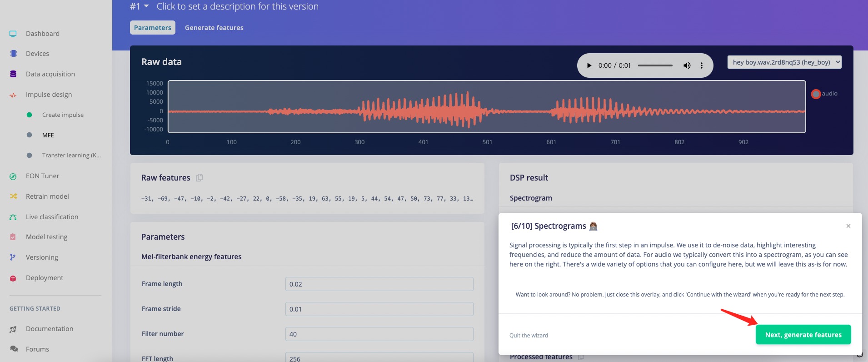This screenshot has width=868, height=362.
Task: Open the Deployment page
Action: point(45,278)
